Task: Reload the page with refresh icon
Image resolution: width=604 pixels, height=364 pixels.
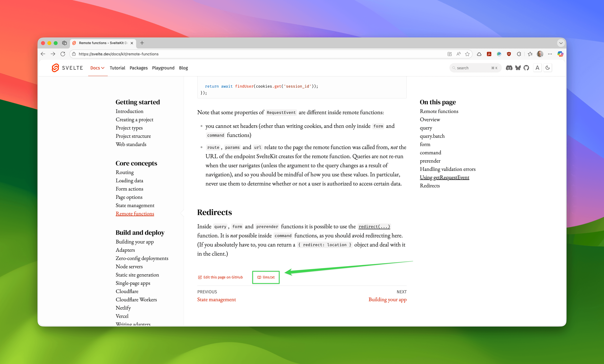Action: click(x=63, y=54)
